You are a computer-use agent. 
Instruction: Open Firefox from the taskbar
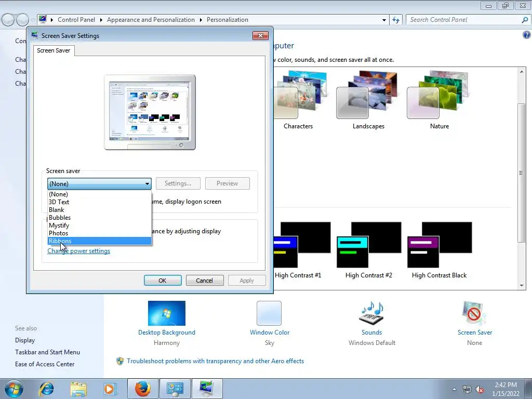(143, 389)
